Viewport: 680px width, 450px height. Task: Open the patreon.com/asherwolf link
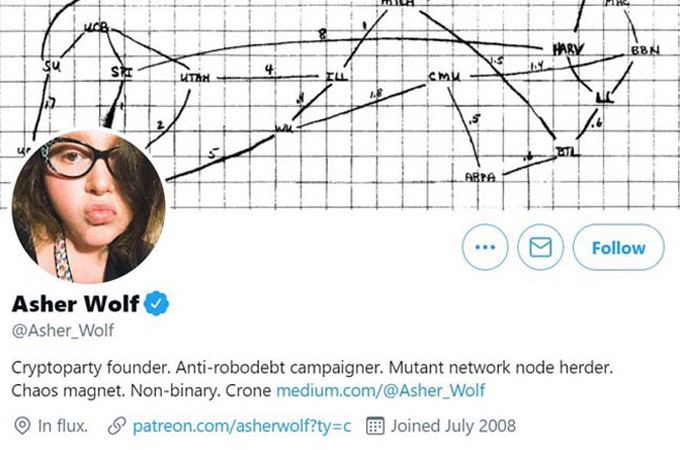point(242,426)
